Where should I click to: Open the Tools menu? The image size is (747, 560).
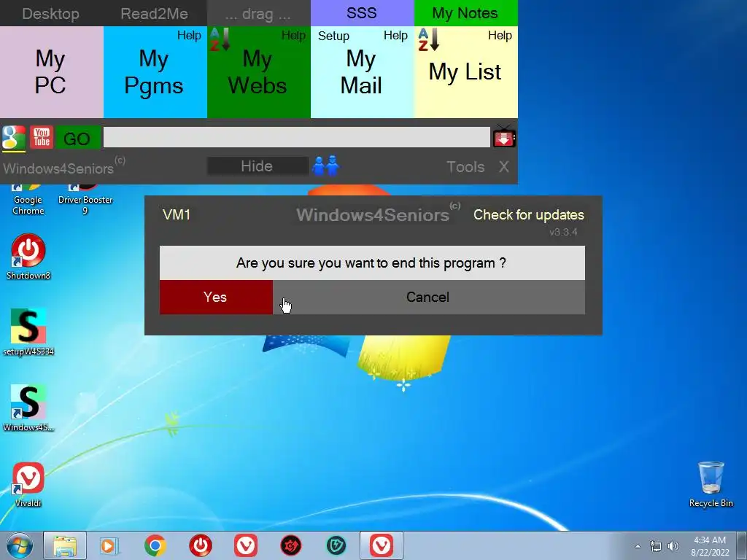[465, 167]
